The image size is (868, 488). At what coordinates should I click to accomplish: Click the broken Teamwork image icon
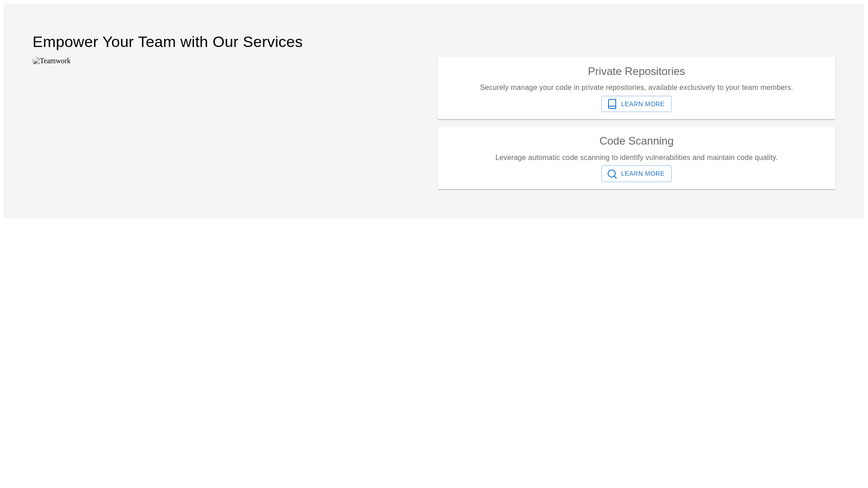(x=36, y=61)
